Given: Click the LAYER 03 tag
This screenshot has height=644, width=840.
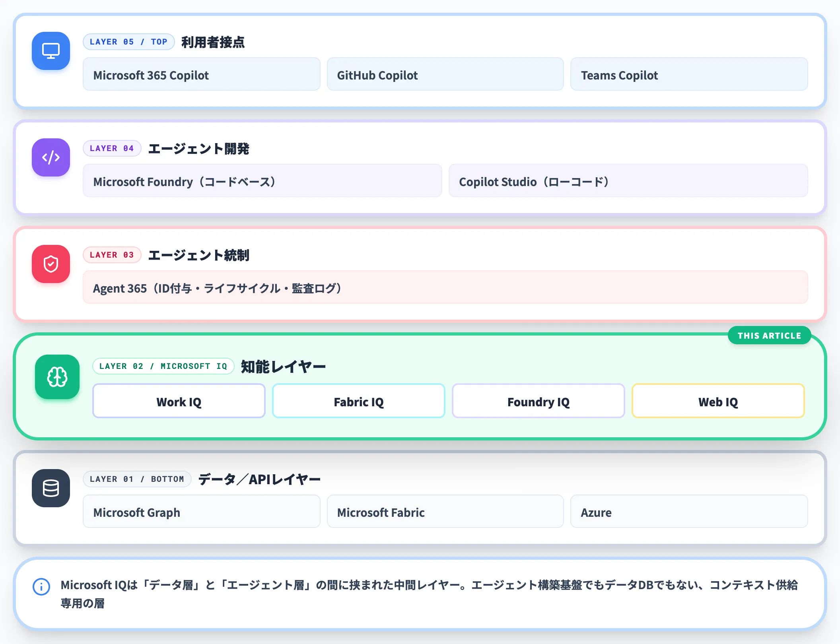Looking at the screenshot, I should [112, 255].
